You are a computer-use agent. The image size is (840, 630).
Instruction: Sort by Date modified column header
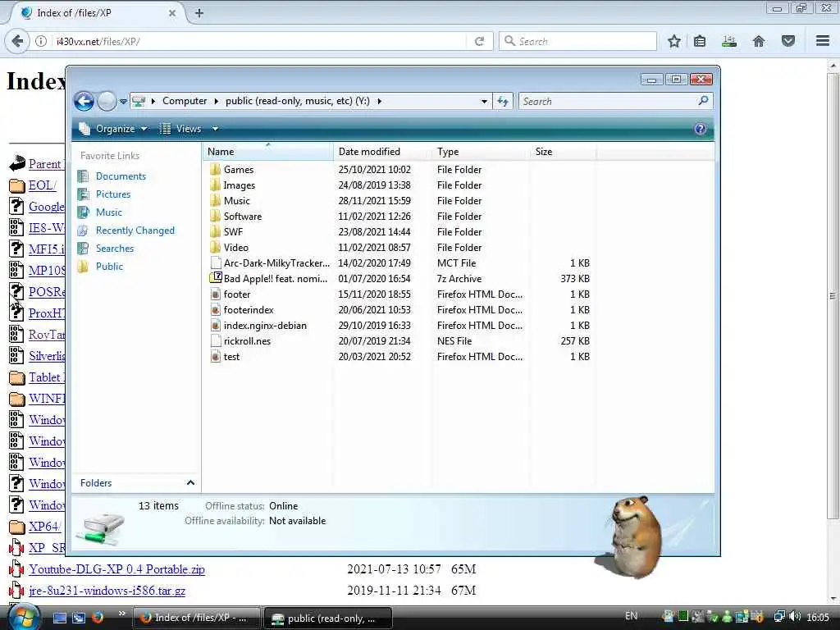point(382,152)
